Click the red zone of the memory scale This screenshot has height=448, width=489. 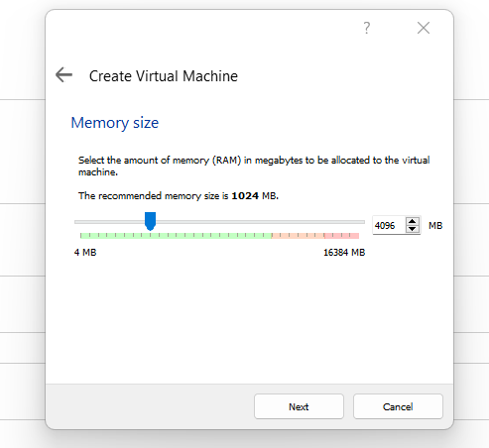coord(341,236)
